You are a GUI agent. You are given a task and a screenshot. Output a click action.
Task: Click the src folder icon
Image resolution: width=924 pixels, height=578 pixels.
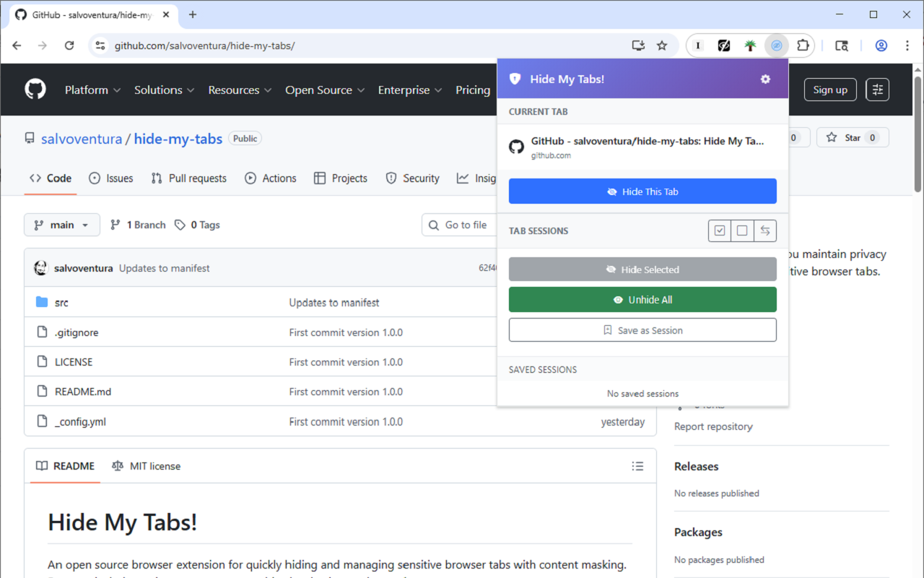point(42,302)
